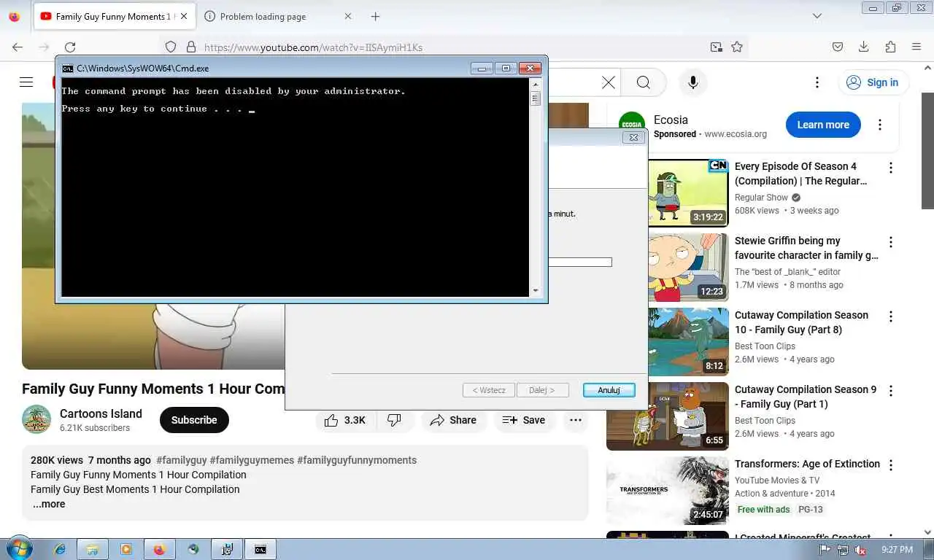Viewport: 934px width, 560px height.
Task: Open options for the Ecosia ad
Action: 880,125
